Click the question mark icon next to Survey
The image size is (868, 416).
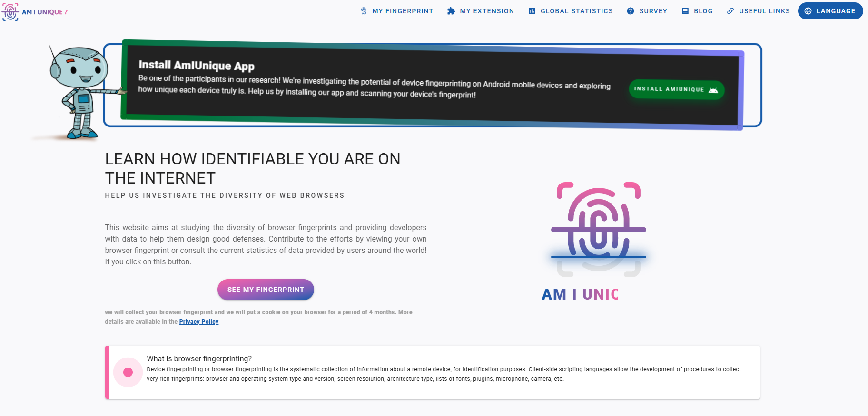pyautogui.click(x=631, y=11)
